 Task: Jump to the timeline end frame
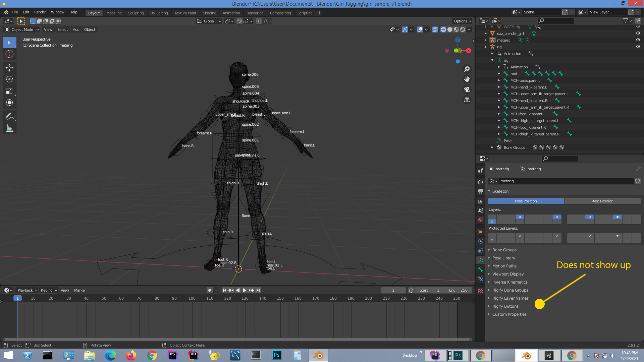pyautogui.click(x=258, y=290)
